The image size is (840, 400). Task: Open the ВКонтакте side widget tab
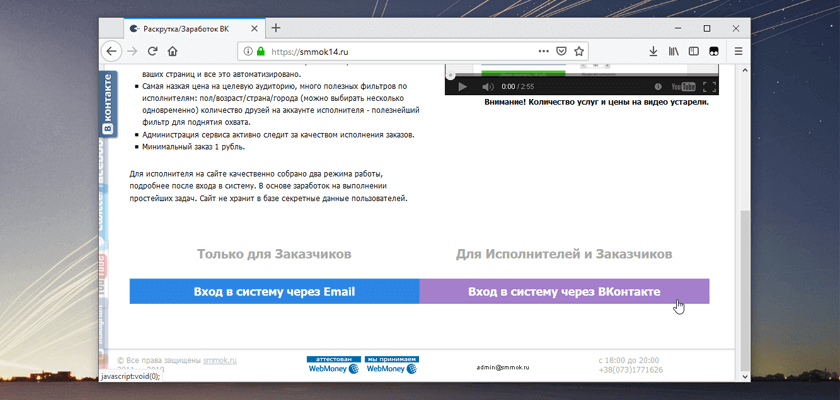[108, 104]
